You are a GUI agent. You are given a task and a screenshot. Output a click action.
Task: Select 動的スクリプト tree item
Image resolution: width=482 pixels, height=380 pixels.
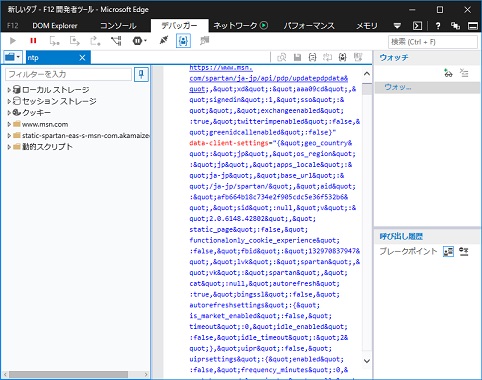(x=43, y=147)
